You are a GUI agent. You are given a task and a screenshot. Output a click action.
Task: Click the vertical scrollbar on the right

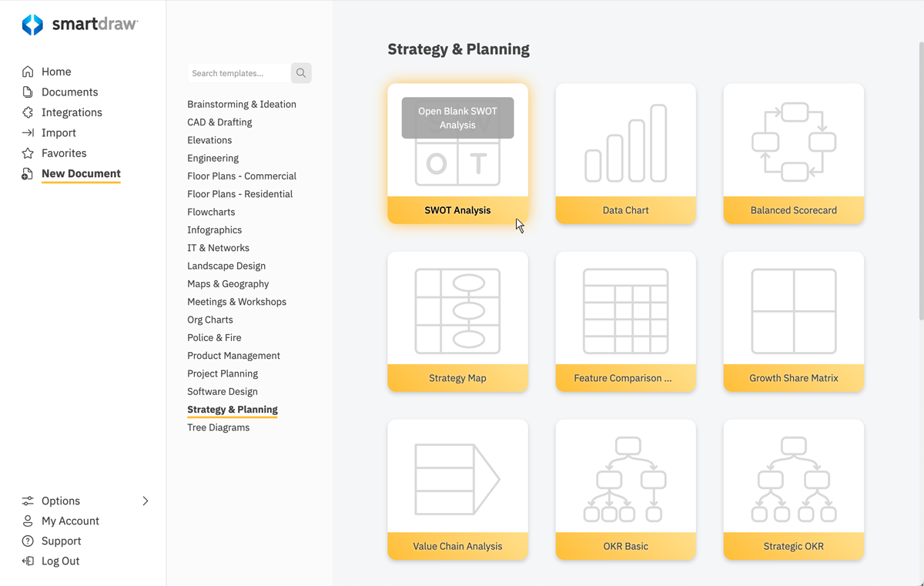[920, 181]
